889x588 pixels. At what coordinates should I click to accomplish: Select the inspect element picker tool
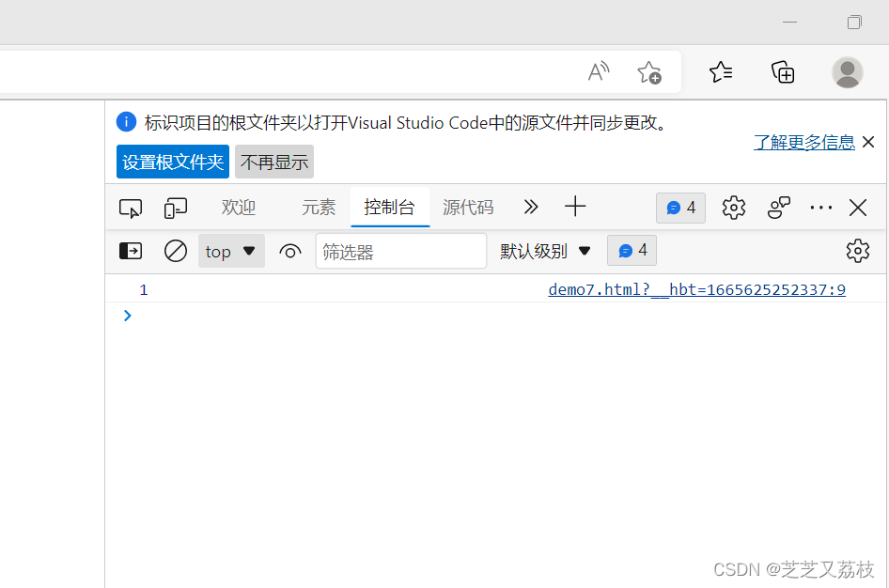click(x=131, y=208)
